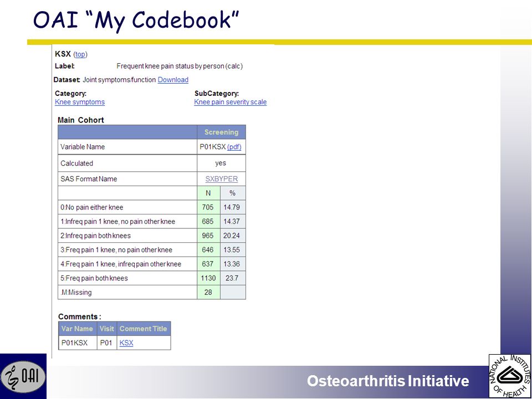Click the percentage 13.55
This screenshot has width=532, height=399.
click(x=232, y=250)
